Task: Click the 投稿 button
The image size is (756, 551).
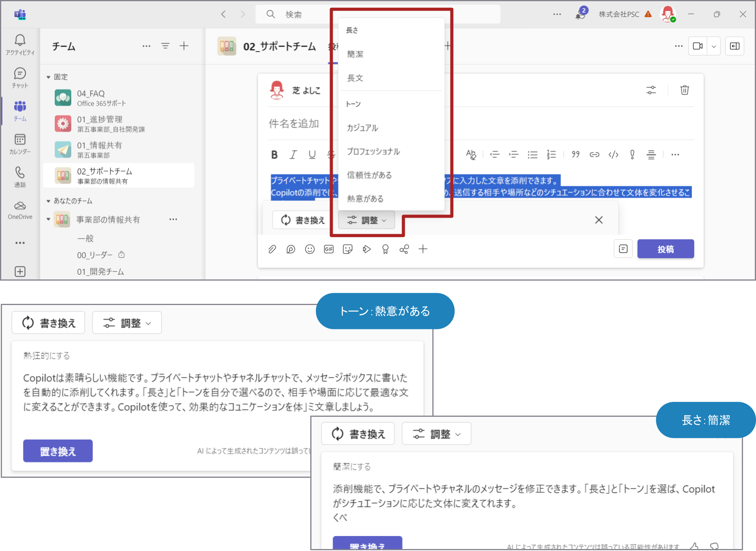Action: click(665, 249)
